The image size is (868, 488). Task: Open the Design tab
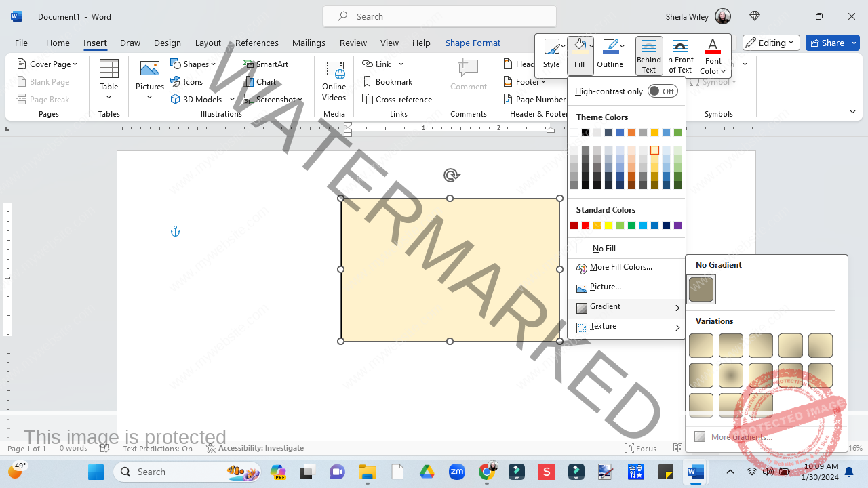167,43
